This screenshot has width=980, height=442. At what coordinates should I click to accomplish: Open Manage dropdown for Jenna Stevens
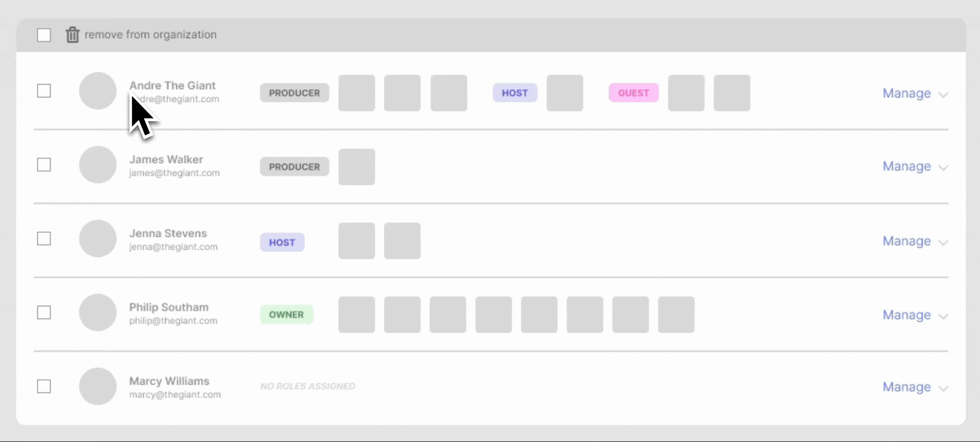915,241
